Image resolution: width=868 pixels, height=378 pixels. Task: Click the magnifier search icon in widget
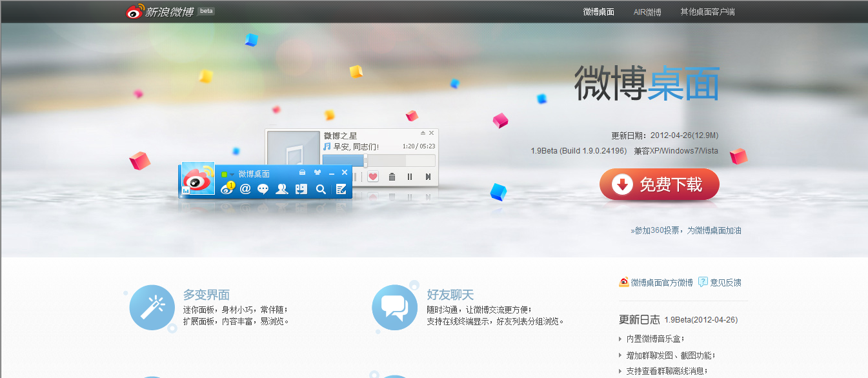coord(320,189)
